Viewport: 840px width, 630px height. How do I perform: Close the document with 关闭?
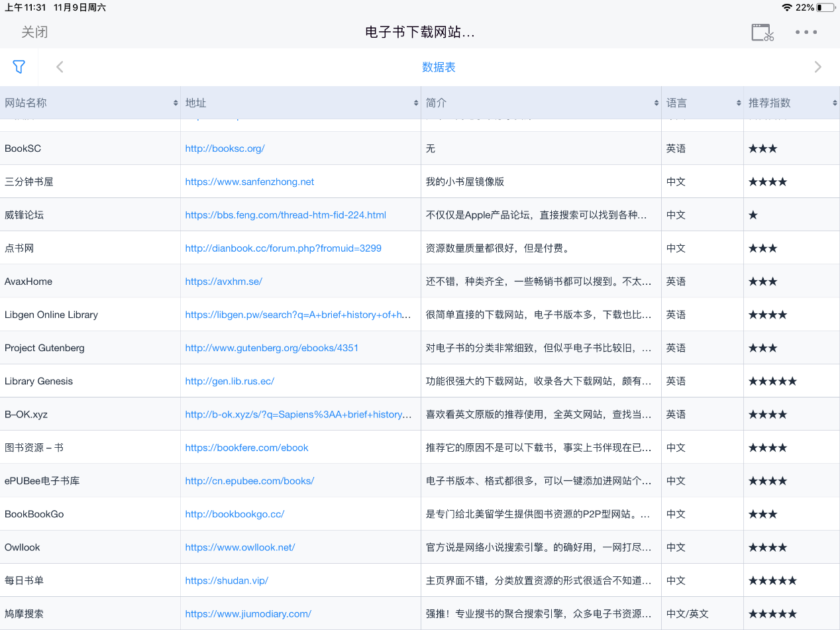34,32
